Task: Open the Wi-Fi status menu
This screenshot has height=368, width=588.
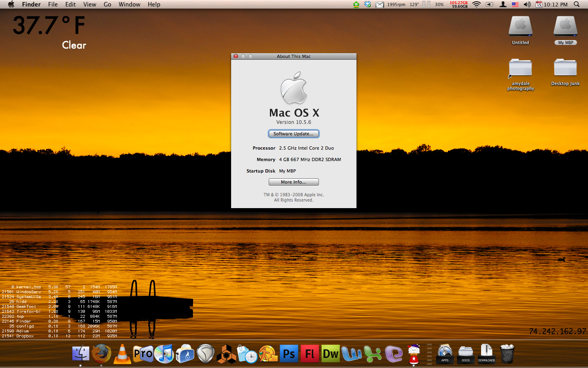Action: (476, 4)
